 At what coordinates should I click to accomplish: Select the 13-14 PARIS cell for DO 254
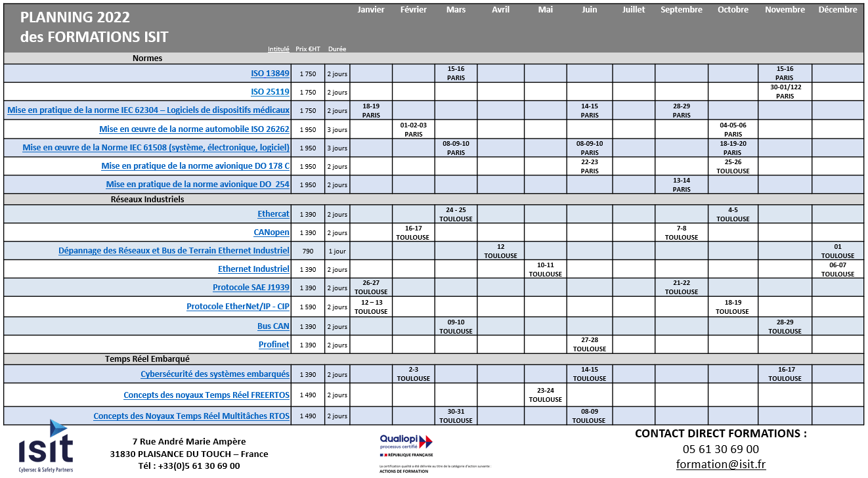[x=682, y=185]
